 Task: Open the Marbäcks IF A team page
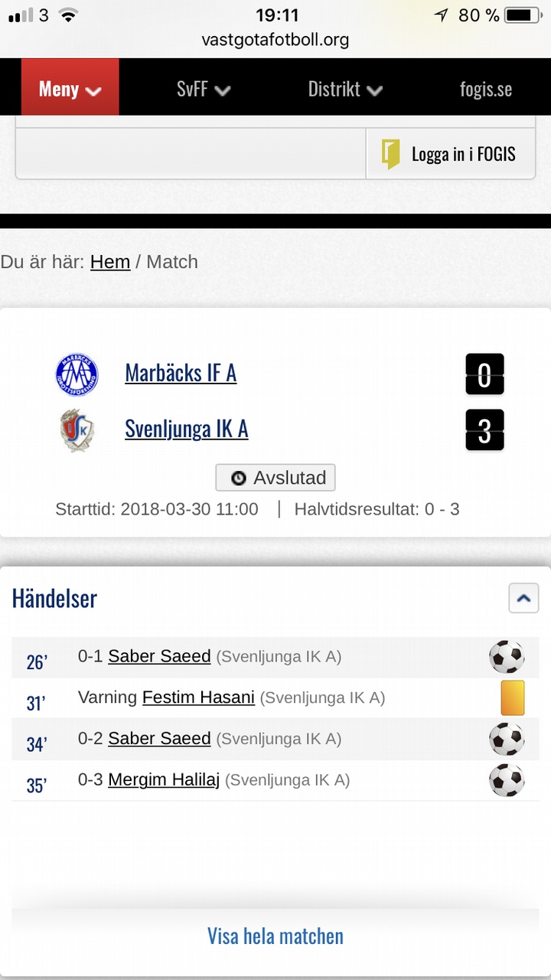tap(181, 373)
